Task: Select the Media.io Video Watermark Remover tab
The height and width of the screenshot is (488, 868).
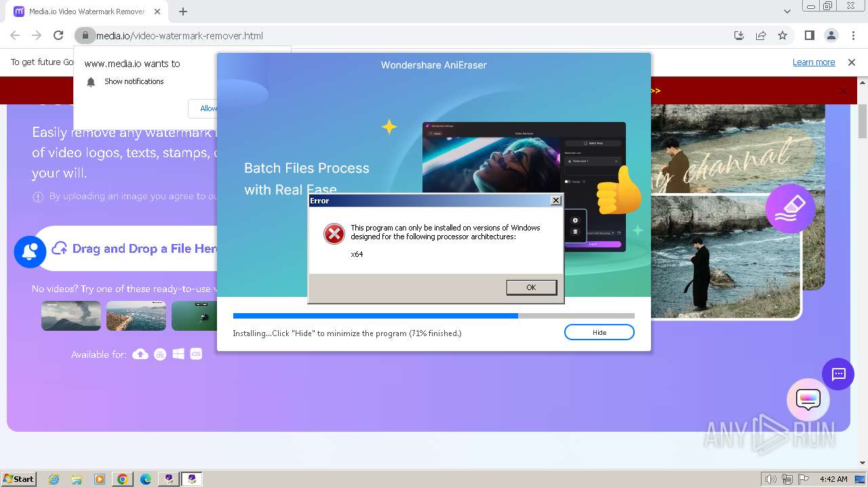Action: (x=87, y=12)
